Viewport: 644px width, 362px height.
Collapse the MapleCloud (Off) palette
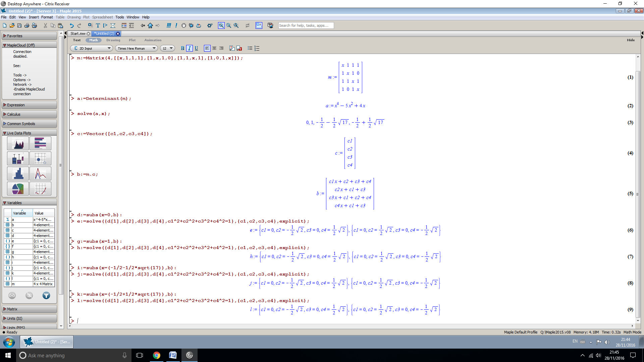point(30,45)
